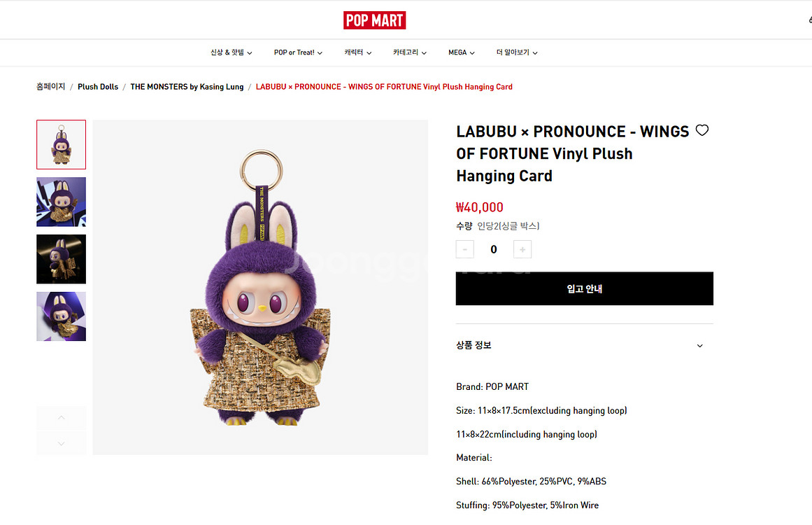Screen dimensions: 812x525
Task: Click the main Labubu product image
Action: tap(260, 288)
